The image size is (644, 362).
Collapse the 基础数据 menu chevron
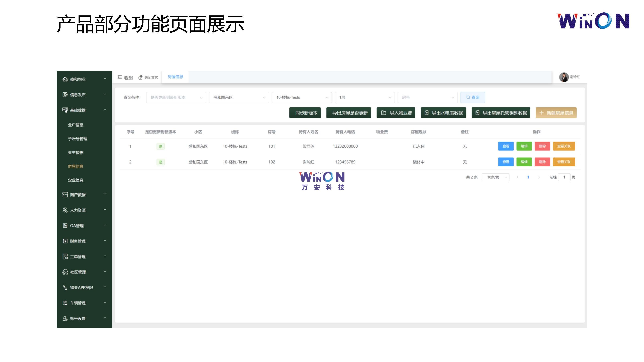tap(105, 110)
